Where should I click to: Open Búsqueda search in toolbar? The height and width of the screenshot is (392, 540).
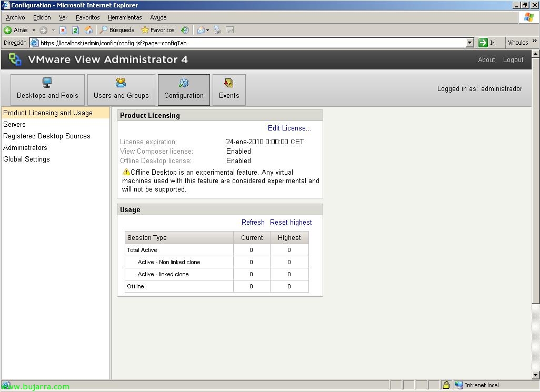(117, 30)
